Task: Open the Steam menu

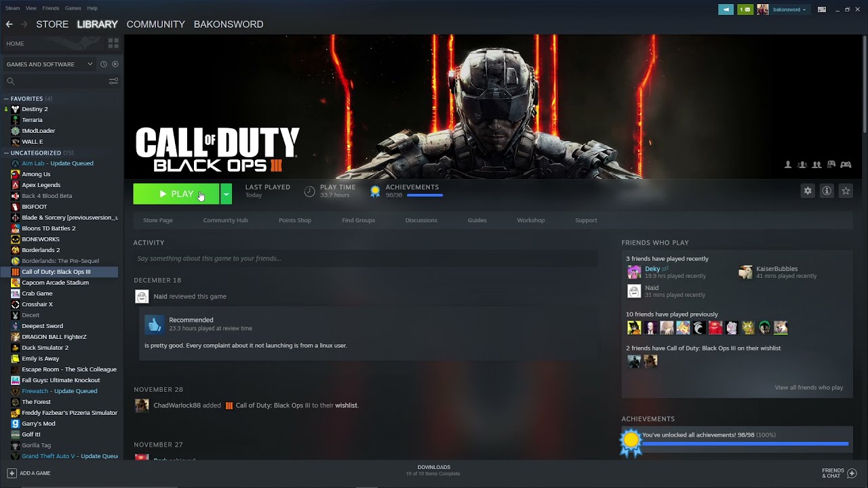Action: click(12, 8)
